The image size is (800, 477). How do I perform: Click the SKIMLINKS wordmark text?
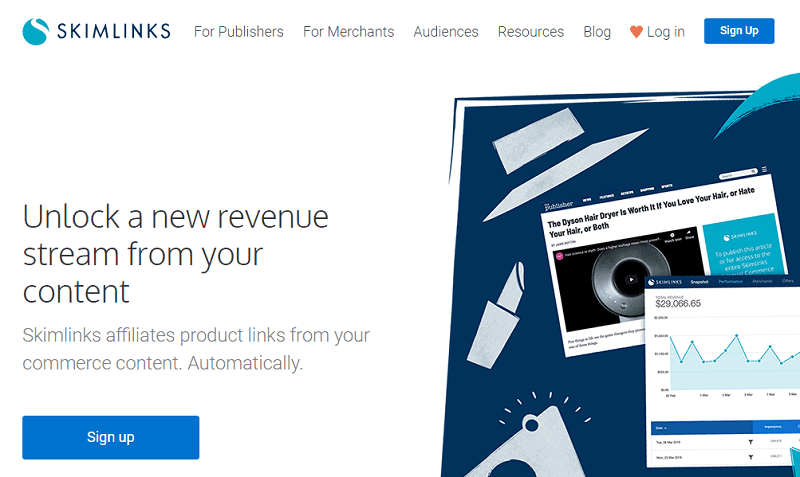pos(114,32)
